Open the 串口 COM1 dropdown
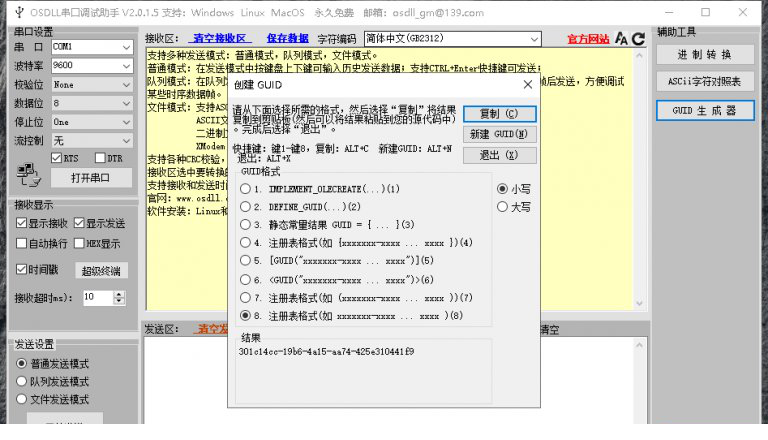768x440 pixels. (92, 47)
